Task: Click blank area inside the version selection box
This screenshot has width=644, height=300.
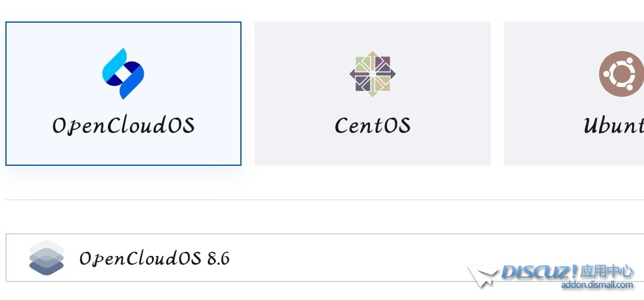Action: click(x=358, y=258)
